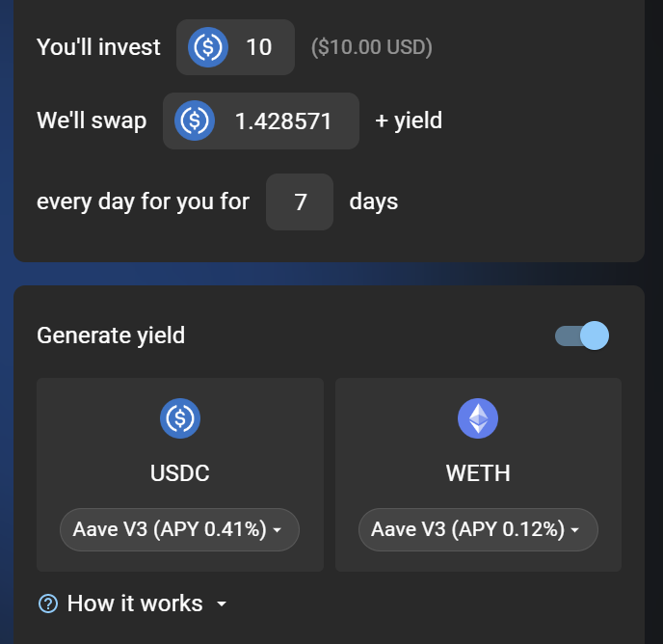Toggle the Generate yield switch
Viewport: 663px width, 644px height.
pos(582,335)
